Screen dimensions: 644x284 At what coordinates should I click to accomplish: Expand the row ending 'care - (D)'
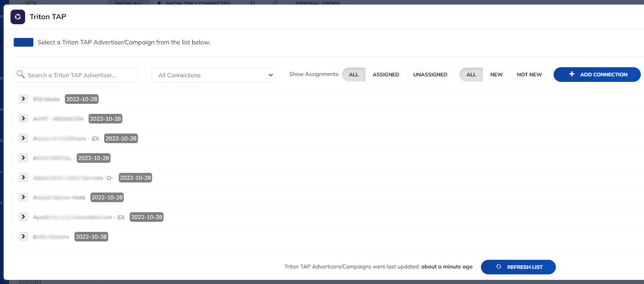pyautogui.click(x=23, y=138)
